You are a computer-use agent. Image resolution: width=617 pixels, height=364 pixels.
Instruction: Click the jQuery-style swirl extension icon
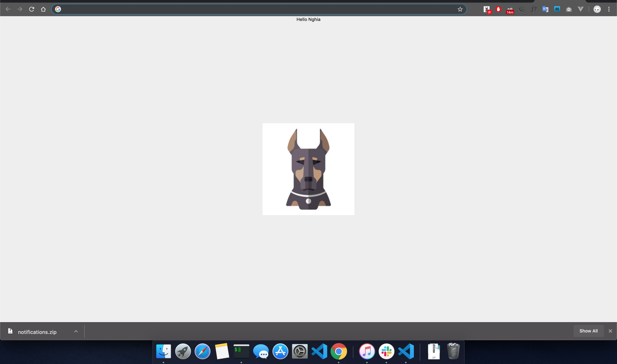[x=522, y=9]
